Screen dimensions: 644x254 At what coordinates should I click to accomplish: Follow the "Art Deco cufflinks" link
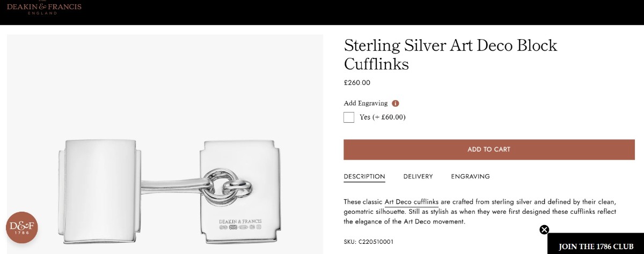pos(412,202)
